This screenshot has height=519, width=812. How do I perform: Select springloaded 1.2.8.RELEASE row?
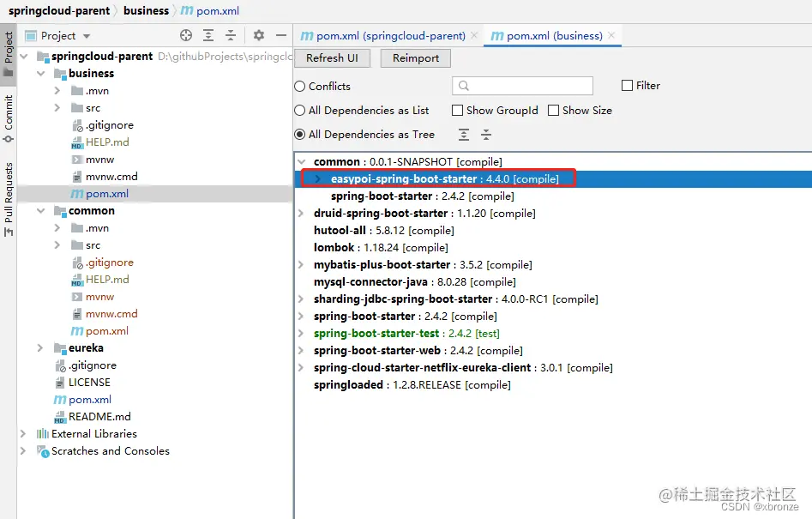pyautogui.click(x=412, y=385)
